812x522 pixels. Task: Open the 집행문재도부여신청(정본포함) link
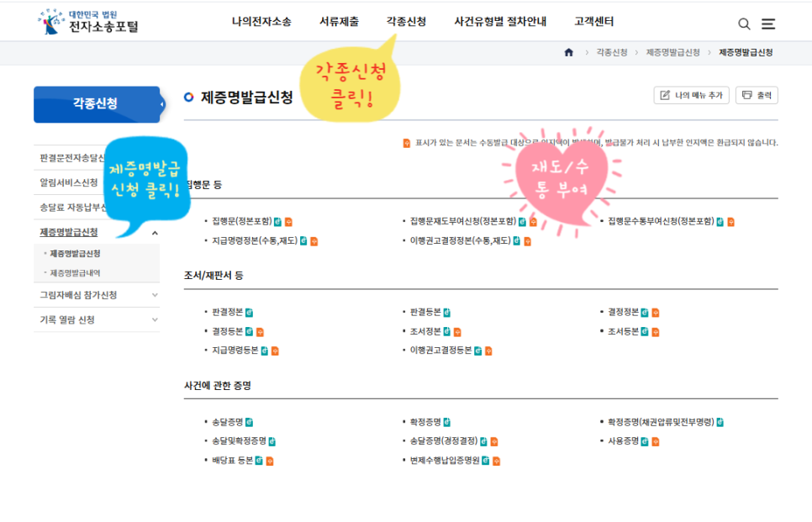(x=461, y=222)
